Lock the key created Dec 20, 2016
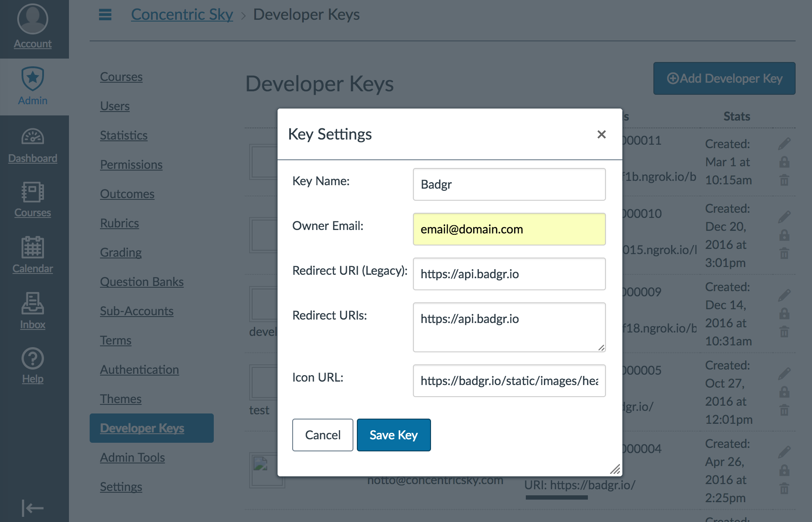The height and width of the screenshot is (522, 812). pyautogui.click(x=784, y=235)
